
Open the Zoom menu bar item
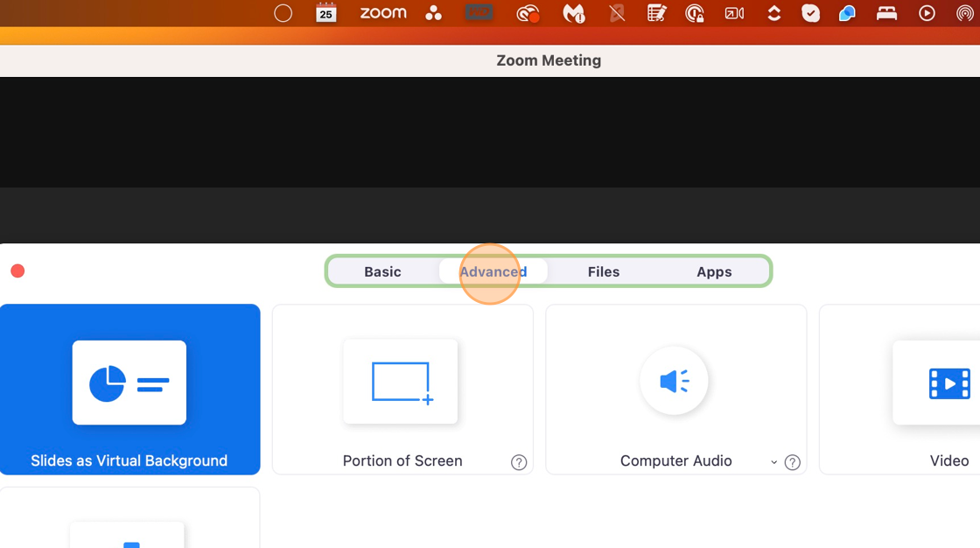383,13
